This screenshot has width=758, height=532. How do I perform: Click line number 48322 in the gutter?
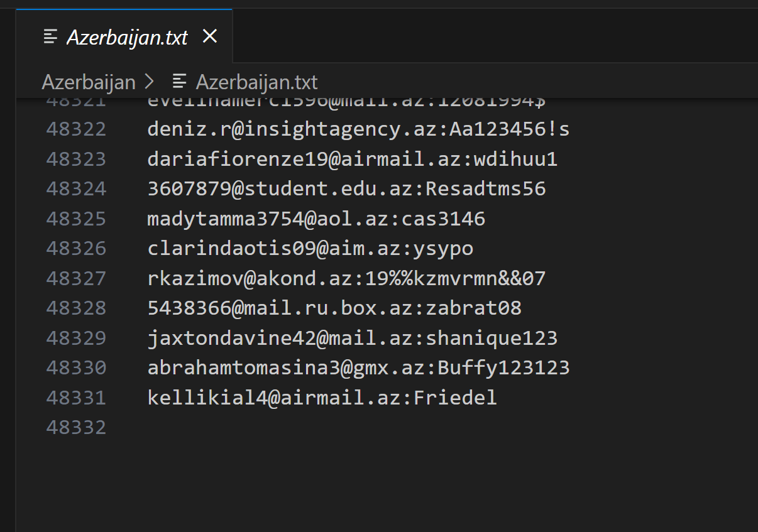pos(76,129)
